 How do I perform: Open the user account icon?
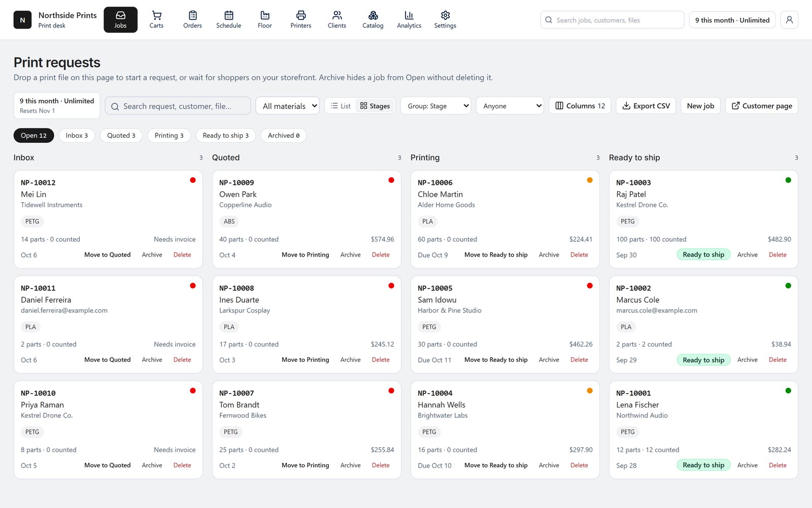(789, 20)
